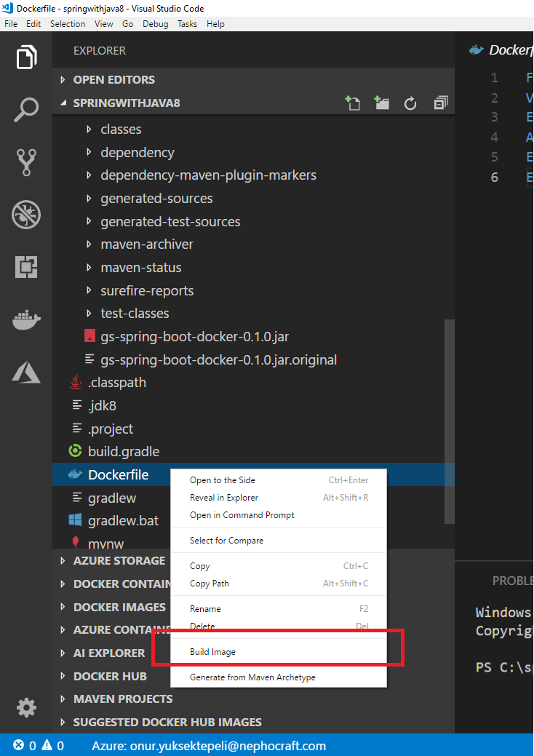Click the errors count icon in status bar
Image resolution: width=534 pixels, height=756 pixels.
19,745
